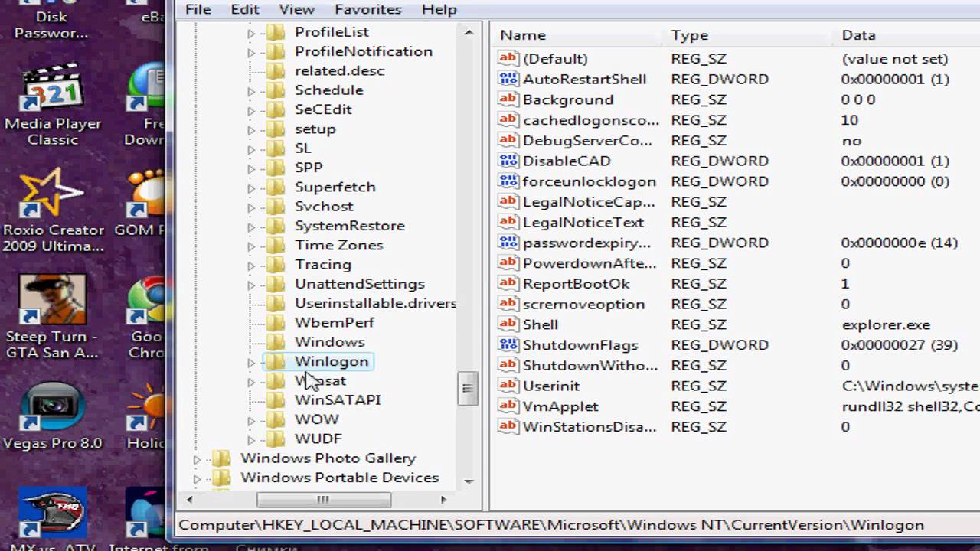Expand the ProfileList key
Image resolution: width=980 pixels, height=551 pixels.
251,33
